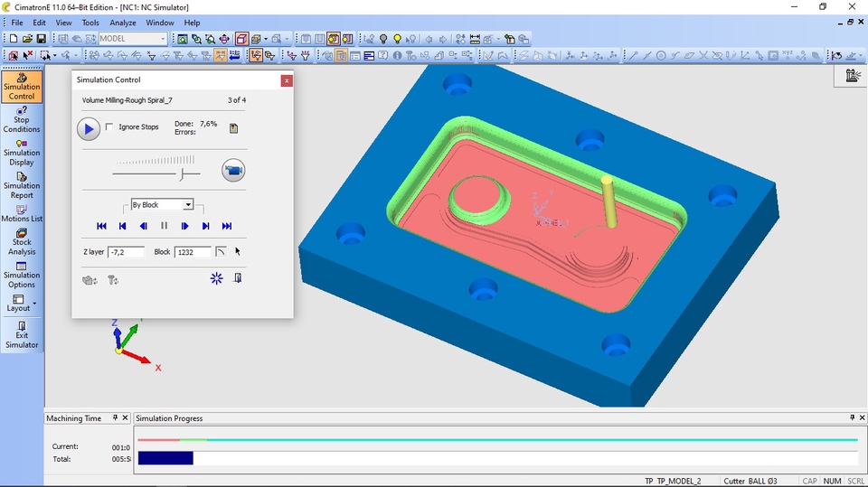Toggle the shaded cube render mode
The width and height of the screenshot is (868, 487).
click(241, 39)
